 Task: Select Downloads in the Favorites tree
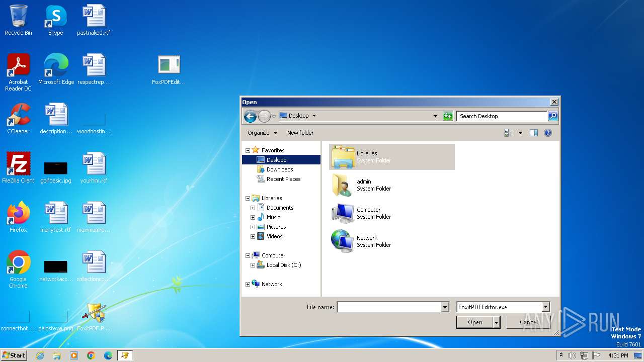[x=280, y=169]
